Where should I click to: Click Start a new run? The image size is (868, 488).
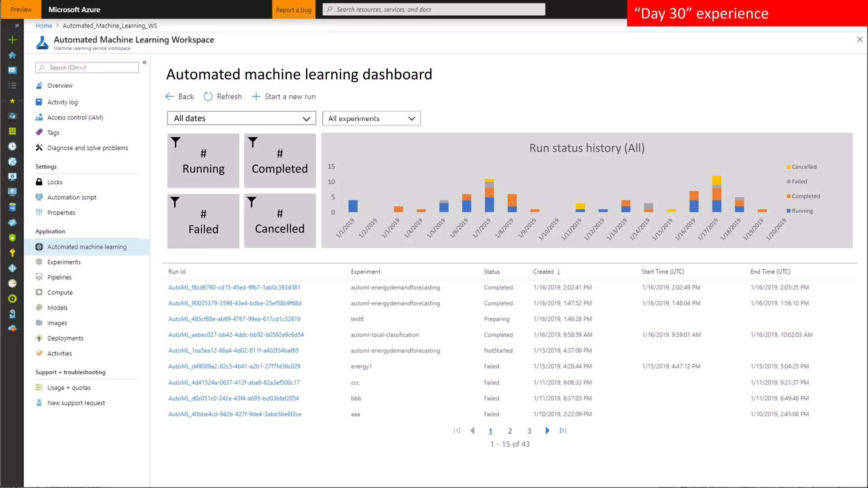[x=284, y=97]
